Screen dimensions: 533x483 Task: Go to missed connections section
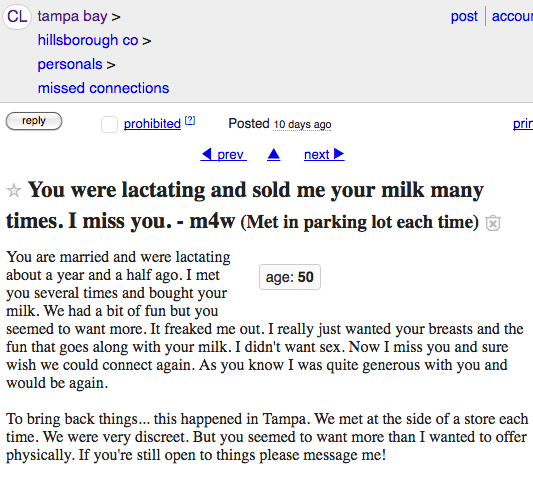click(x=103, y=88)
